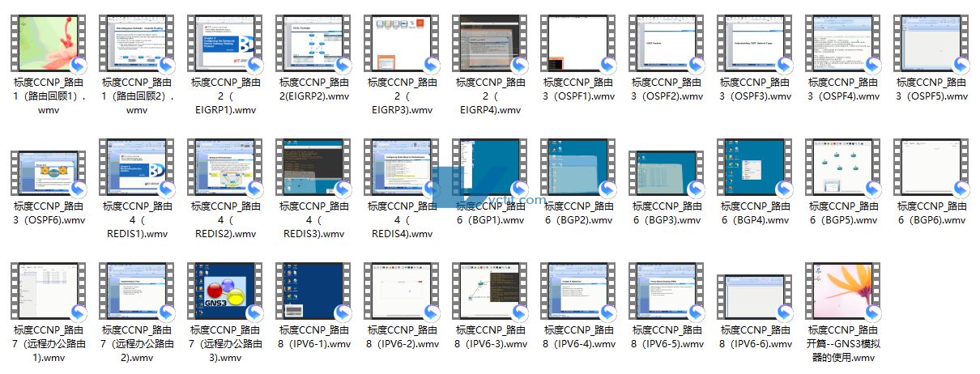The width and height of the screenshot is (980, 374).
Task: Click file name text 路由3（OSPF4).wmv
Action: pyautogui.click(x=844, y=89)
